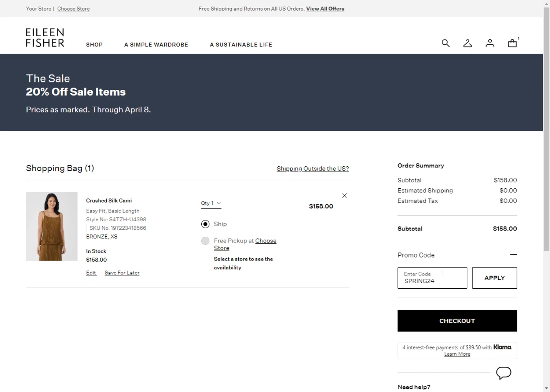Click the Choose Store link in top bar
This screenshot has width=550, height=392.
tap(73, 9)
